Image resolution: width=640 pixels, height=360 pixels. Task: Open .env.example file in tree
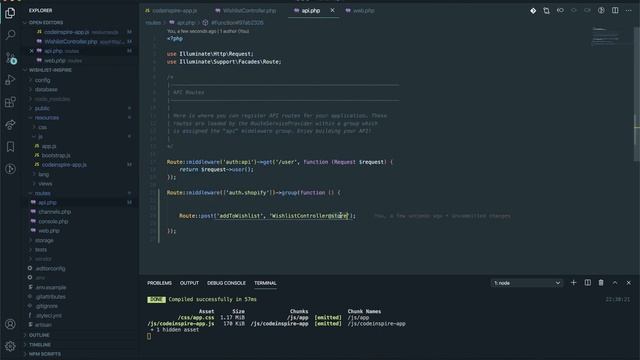[x=51, y=287]
